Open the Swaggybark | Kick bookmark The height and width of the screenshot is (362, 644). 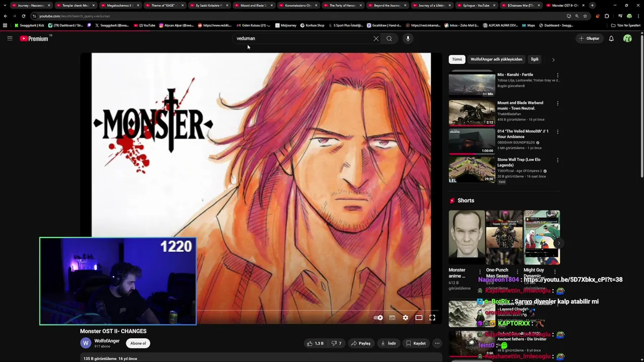30,25
